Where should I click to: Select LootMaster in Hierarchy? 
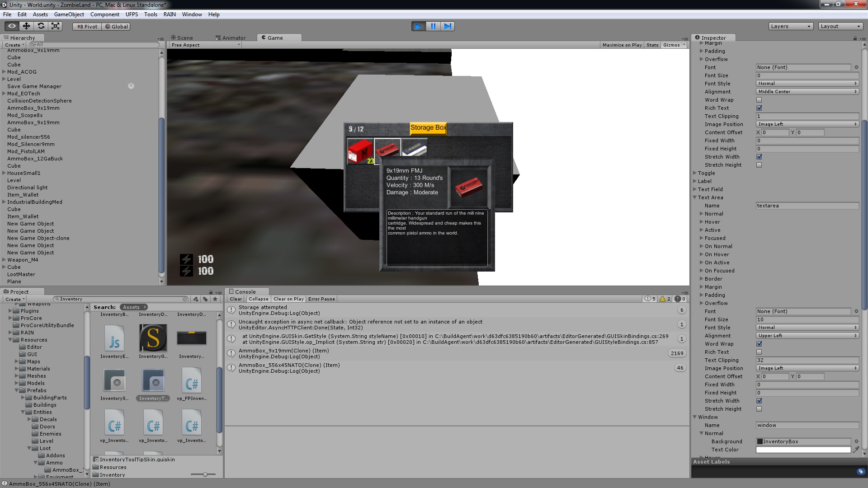click(x=21, y=274)
